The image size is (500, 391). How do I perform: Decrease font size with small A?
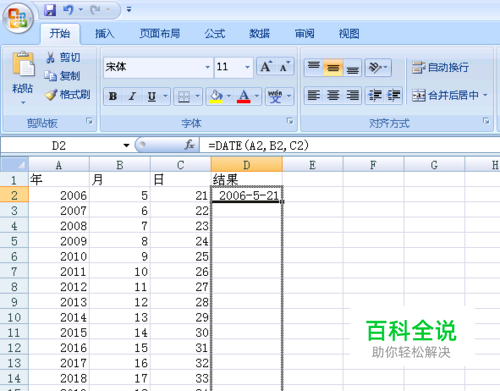[284, 67]
